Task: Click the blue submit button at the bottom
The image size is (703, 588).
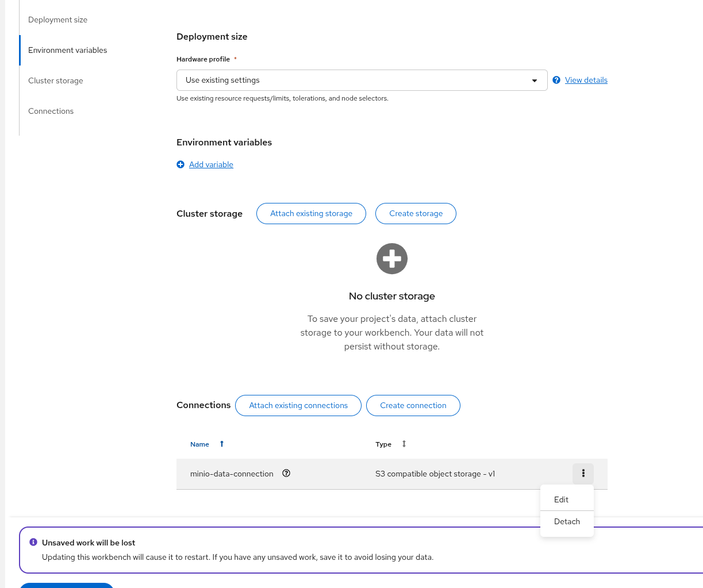Action: (x=67, y=585)
